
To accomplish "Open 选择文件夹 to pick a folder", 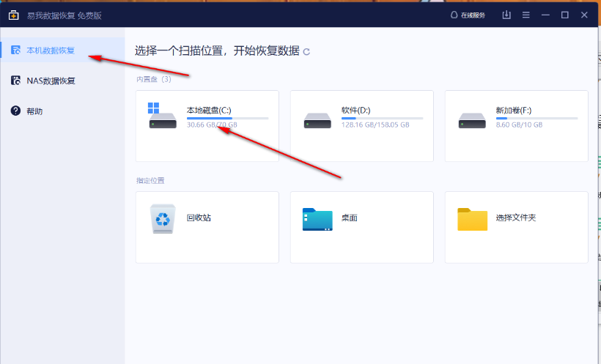I will 516,227.
